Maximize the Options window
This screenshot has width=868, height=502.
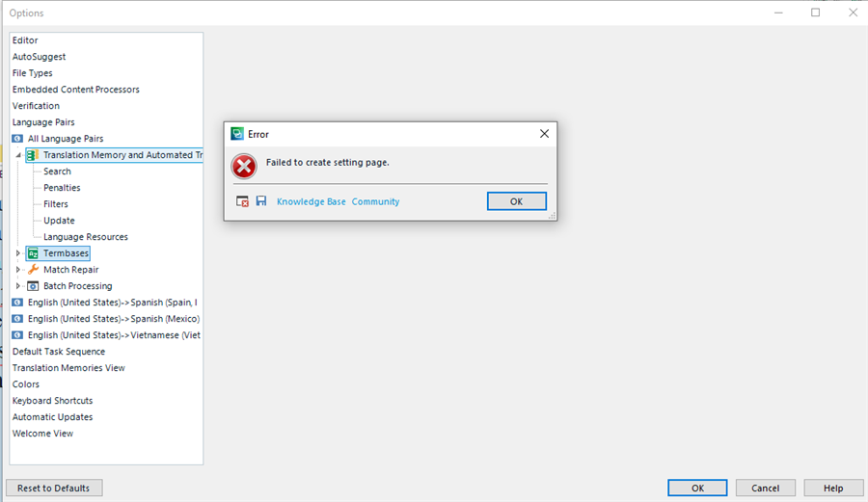tap(815, 13)
